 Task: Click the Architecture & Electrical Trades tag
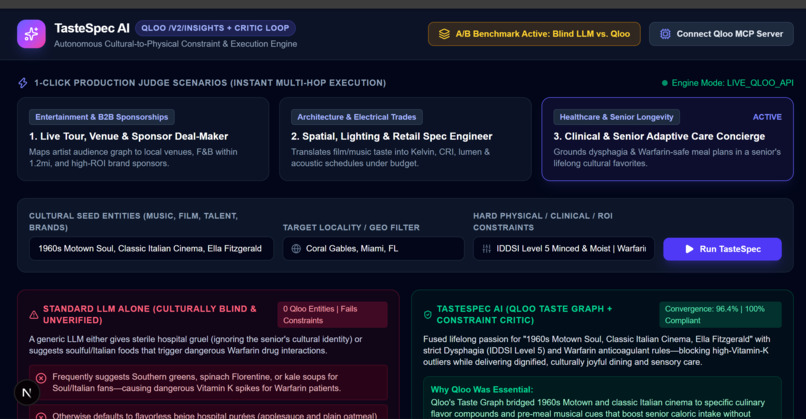click(357, 117)
